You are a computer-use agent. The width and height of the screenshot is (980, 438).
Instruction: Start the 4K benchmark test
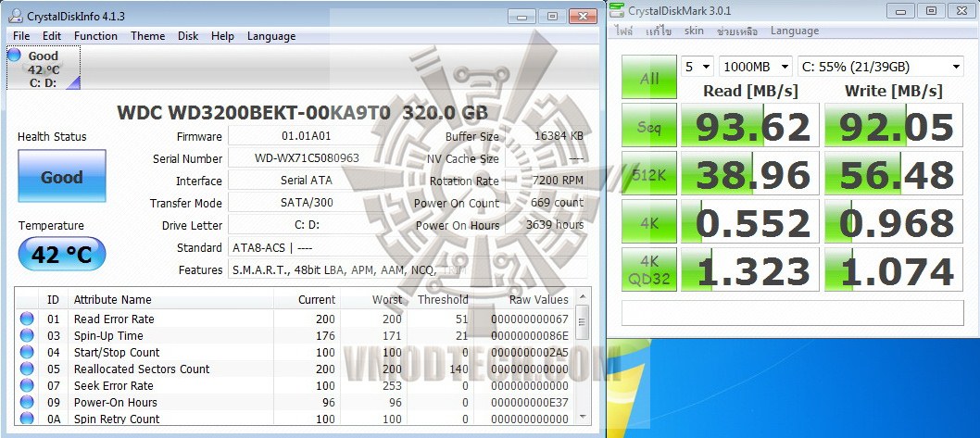[x=649, y=221]
